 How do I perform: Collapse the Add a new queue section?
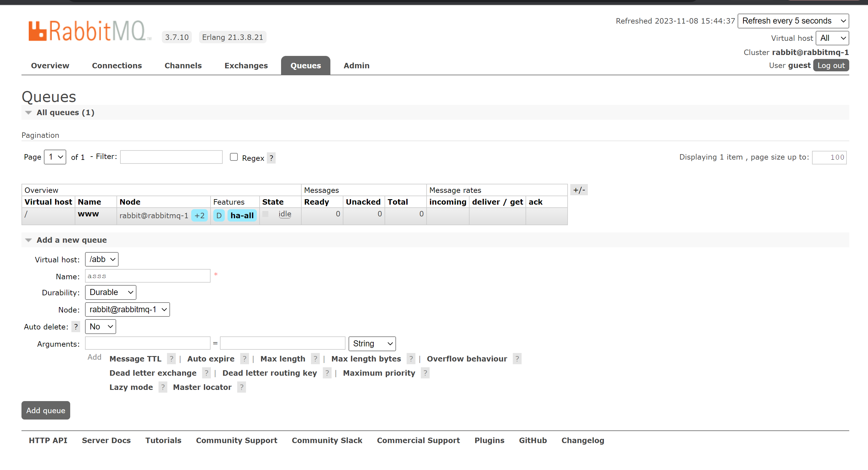(x=71, y=240)
